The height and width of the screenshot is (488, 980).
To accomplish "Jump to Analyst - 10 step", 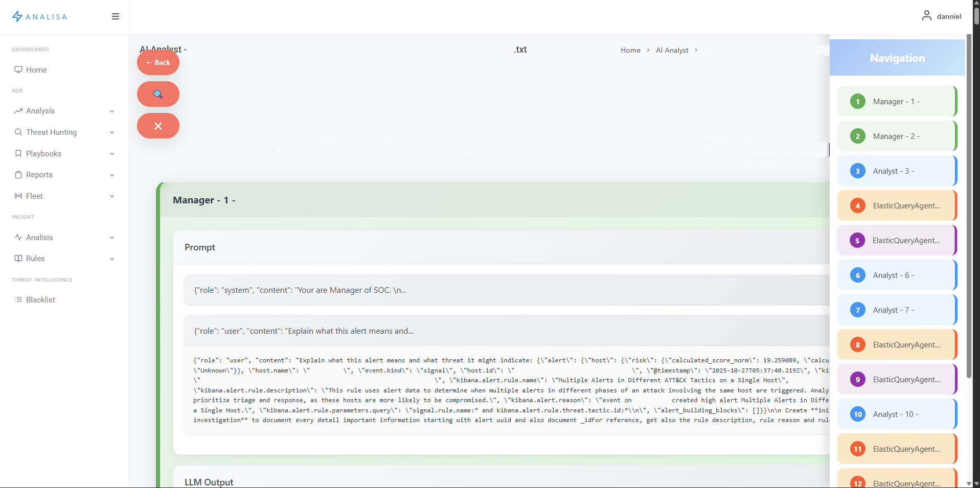I will 897,414.
